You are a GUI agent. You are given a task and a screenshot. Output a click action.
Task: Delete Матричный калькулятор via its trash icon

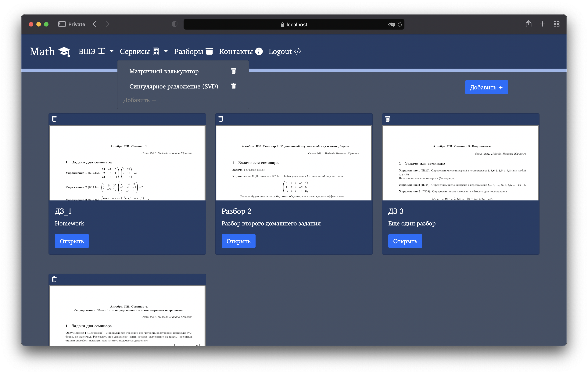click(233, 71)
